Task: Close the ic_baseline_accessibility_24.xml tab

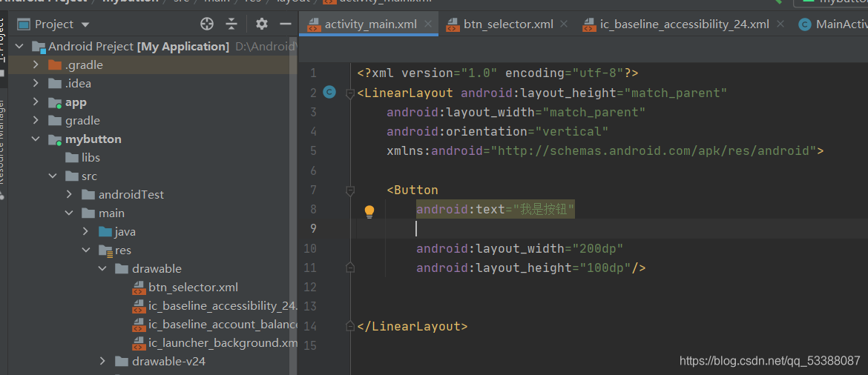Action: [x=780, y=24]
